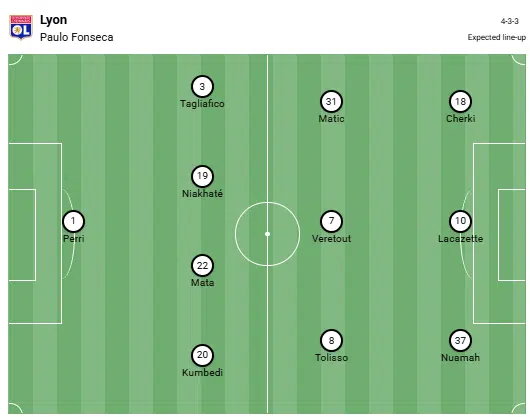Screen dimensions: 530x417
Task: Click the centre spot of pitch
Action: 267,234
